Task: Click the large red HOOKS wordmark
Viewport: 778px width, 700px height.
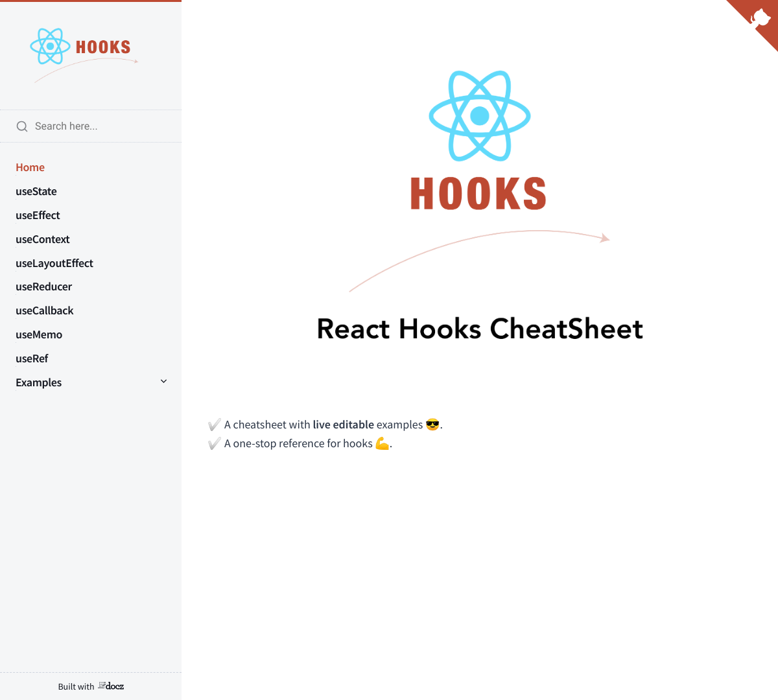Action: pos(478,194)
